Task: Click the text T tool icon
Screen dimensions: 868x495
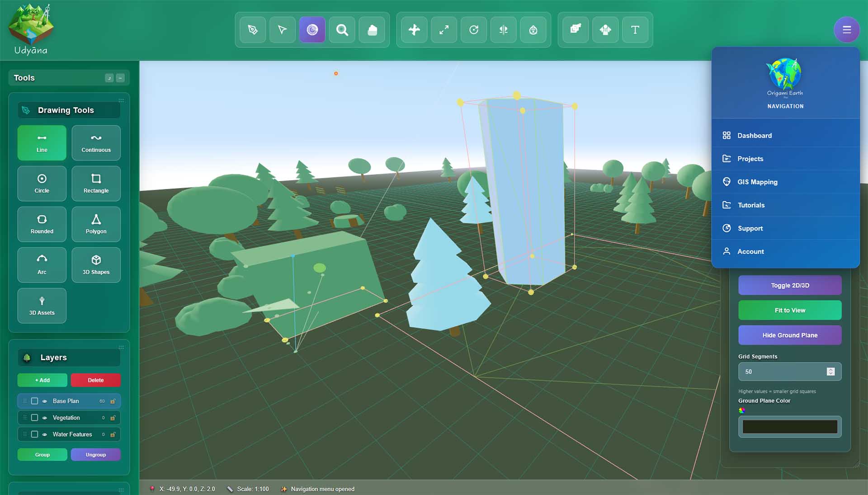Action: (635, 30)
